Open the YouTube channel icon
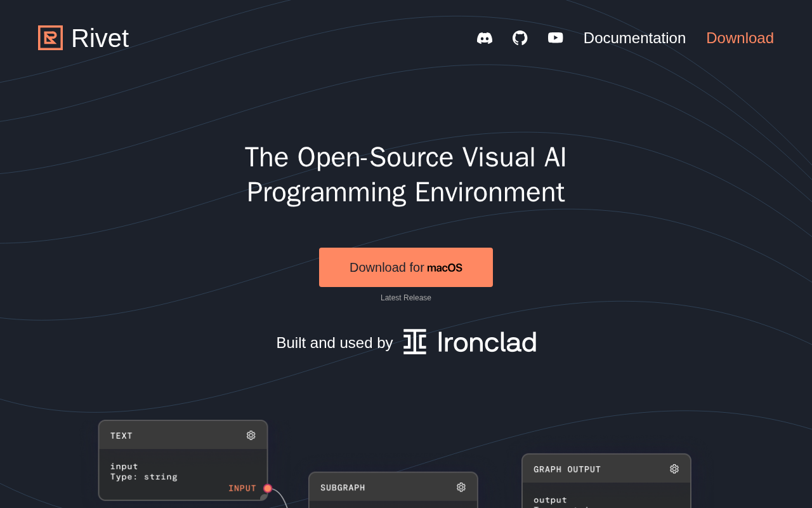 pyautogui.click(x=556, y=38)
